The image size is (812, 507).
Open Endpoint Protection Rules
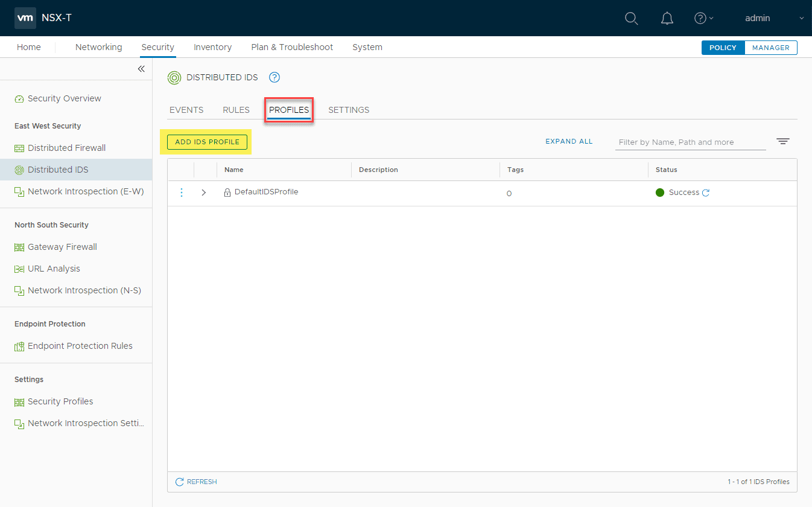[80, 346]
